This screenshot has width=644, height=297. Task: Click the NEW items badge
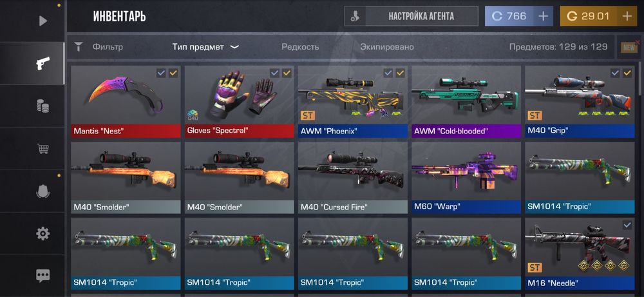click(x=629, y=48)
